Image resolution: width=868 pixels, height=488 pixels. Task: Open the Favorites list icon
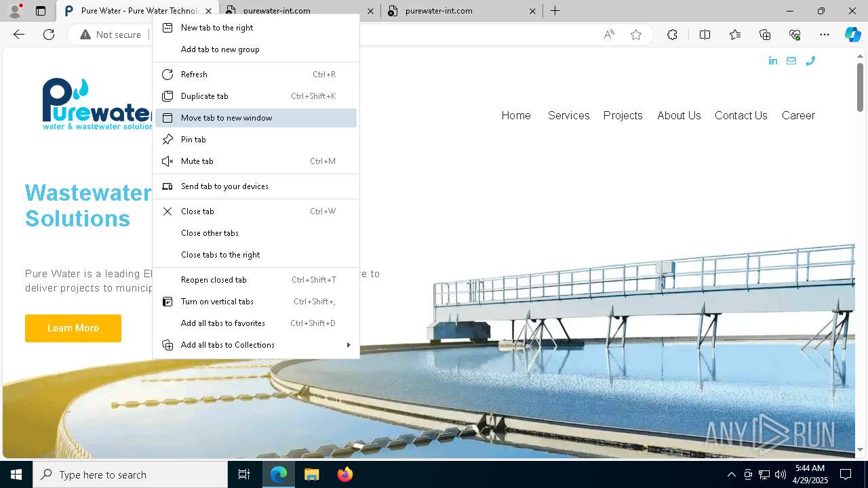tap(735, 35)
